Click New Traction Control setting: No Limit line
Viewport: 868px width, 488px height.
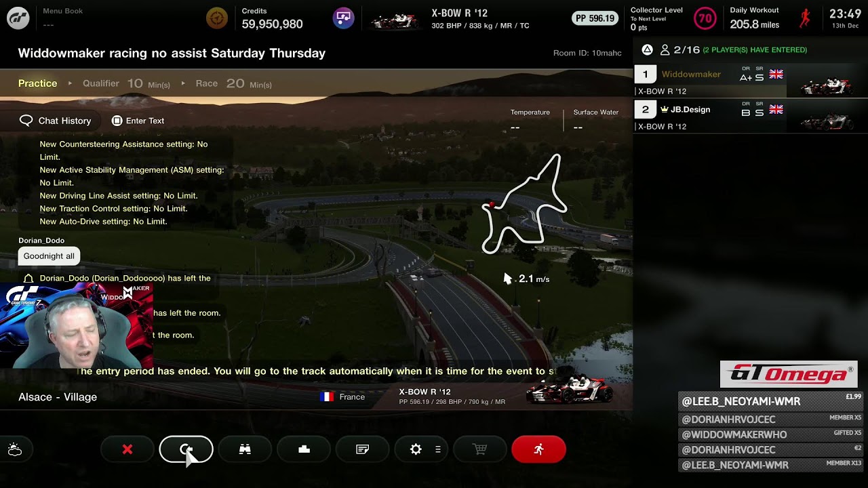point(113,209)
